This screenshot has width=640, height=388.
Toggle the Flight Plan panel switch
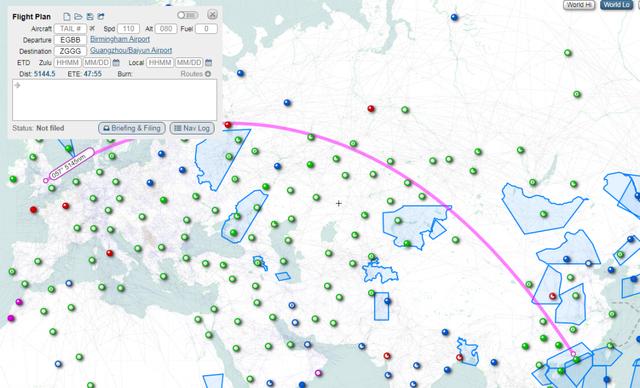tap(188, 15)
